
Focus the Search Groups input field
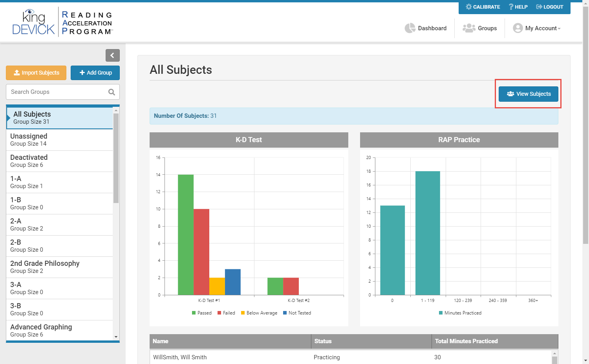click(57, 92)
